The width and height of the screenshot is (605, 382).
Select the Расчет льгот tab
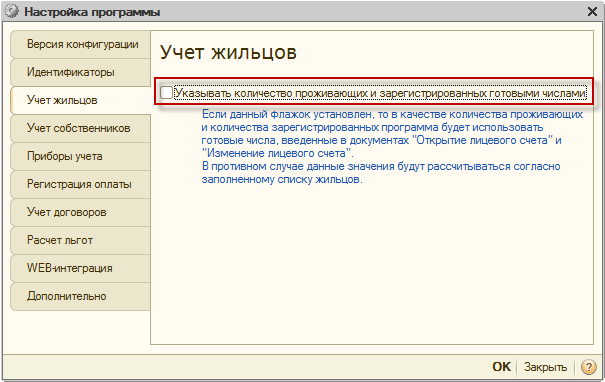(x=81, y=240)
